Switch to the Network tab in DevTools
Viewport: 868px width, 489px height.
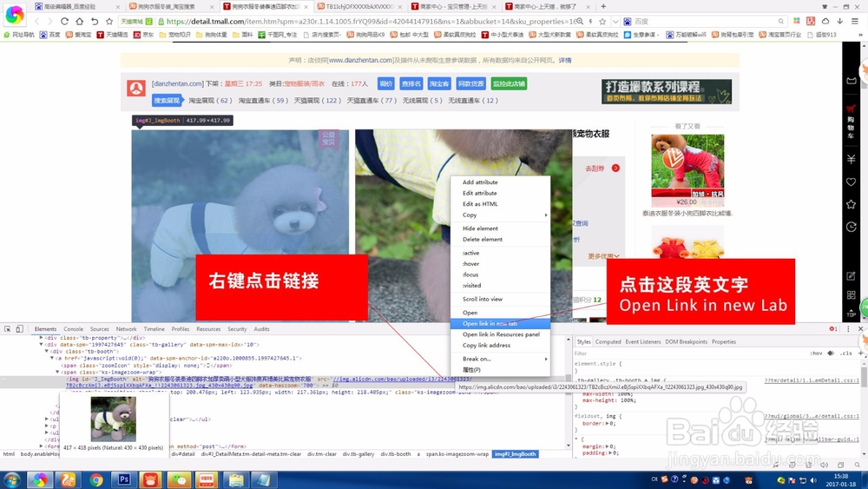pos(126,329)
